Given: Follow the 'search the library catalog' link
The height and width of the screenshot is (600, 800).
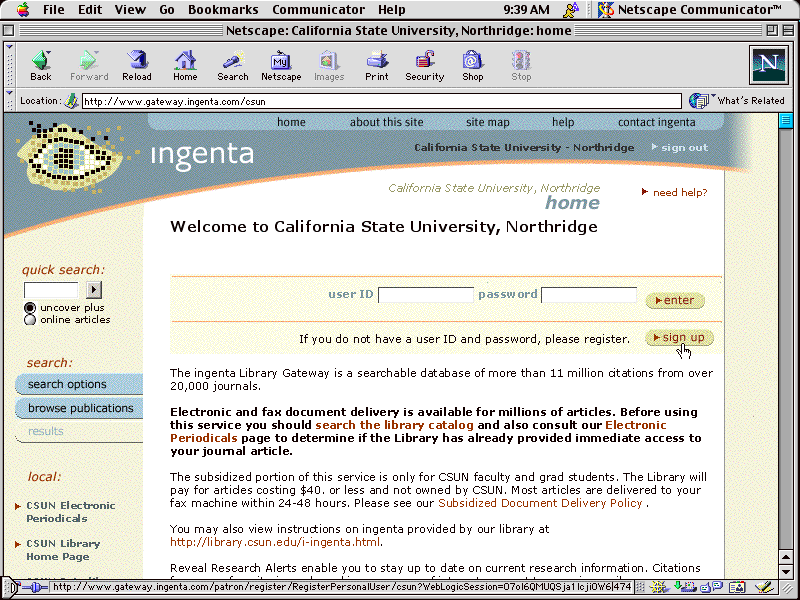Looking at the screenshot, I should [x=394, y=425].
